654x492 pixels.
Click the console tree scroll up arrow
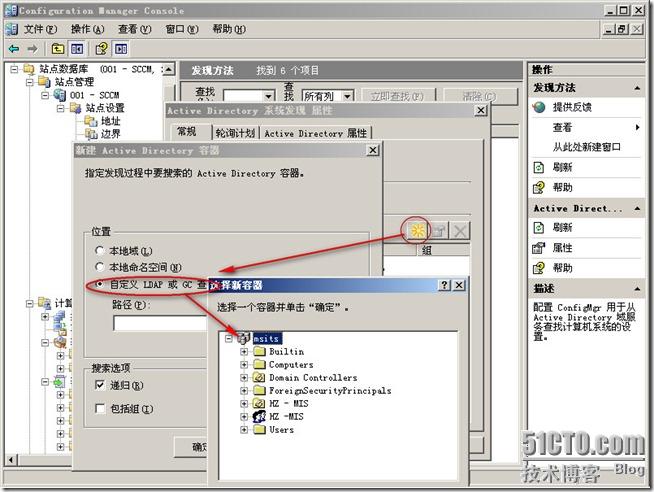point(168,69)
